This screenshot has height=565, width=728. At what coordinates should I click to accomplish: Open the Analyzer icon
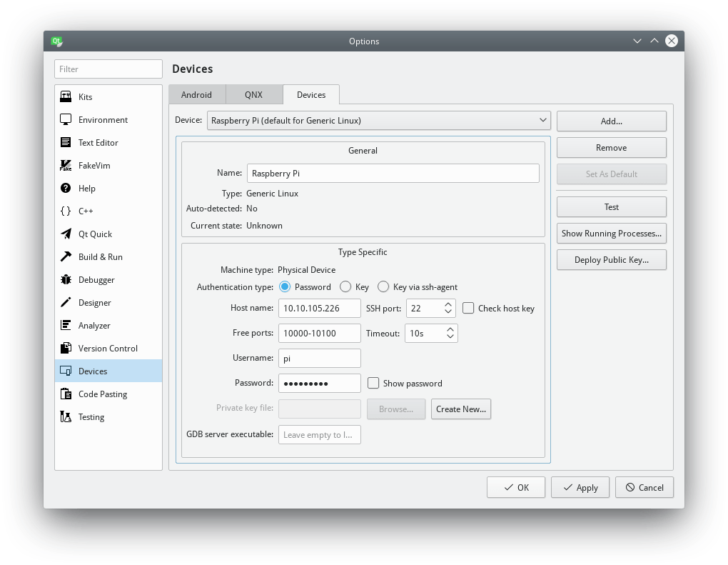[x=66, y=325]
